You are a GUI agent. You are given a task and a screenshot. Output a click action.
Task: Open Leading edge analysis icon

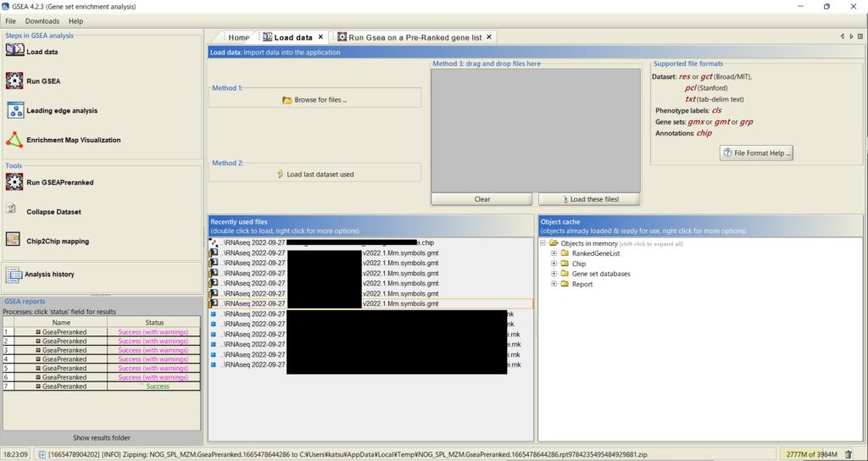15,110
